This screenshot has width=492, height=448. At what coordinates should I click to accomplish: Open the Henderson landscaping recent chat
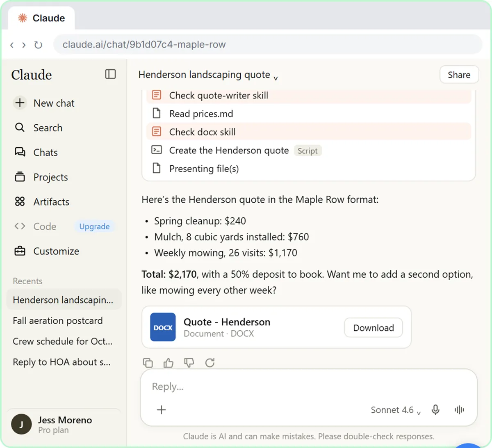point(64,300)
